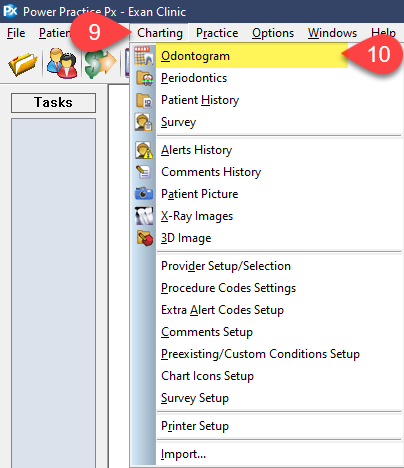
Task: Select Printer Setup entry
Action: tap(195, 426)
